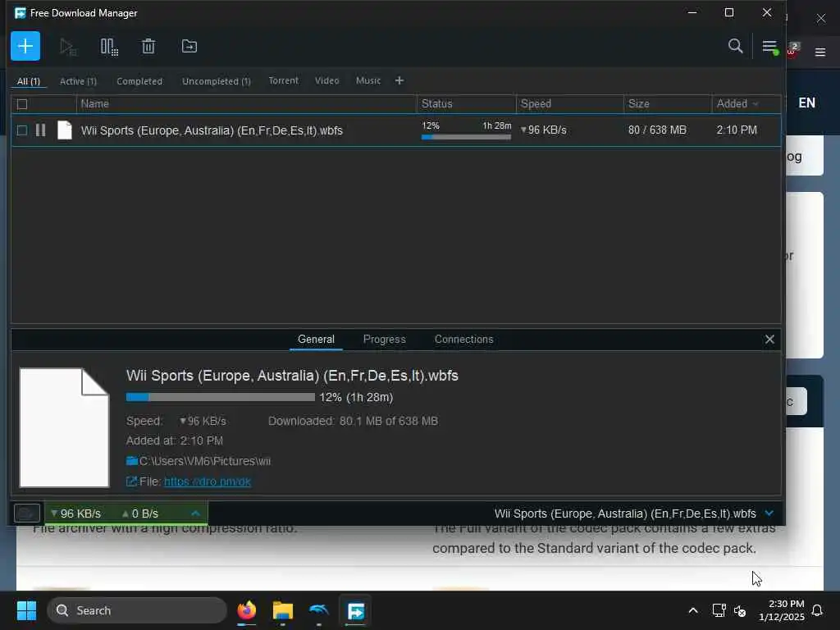The height and width of the screenshot is (630, 840).
Task: Click the large file thumbnail in General panel
Action: (x=64, y=427)
